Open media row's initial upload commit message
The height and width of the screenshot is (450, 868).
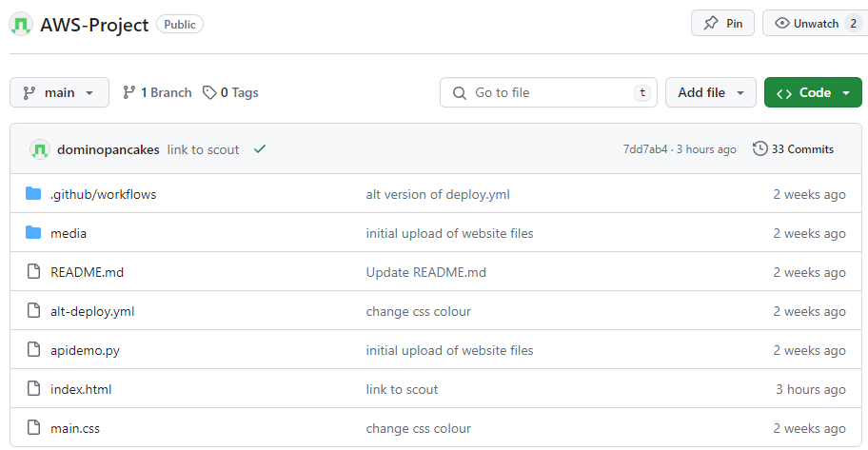[449, 233]
